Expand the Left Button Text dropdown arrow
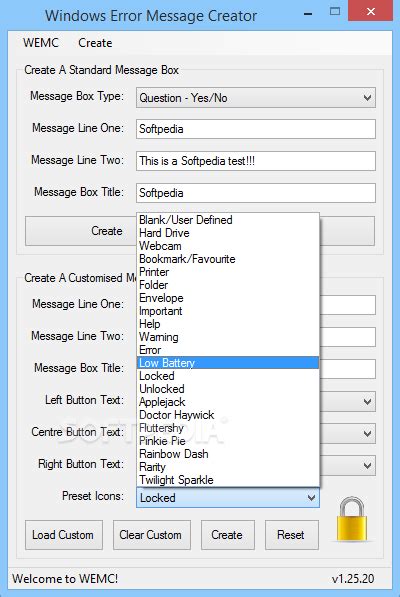This screenshot has width=400, height=597. 367,401
